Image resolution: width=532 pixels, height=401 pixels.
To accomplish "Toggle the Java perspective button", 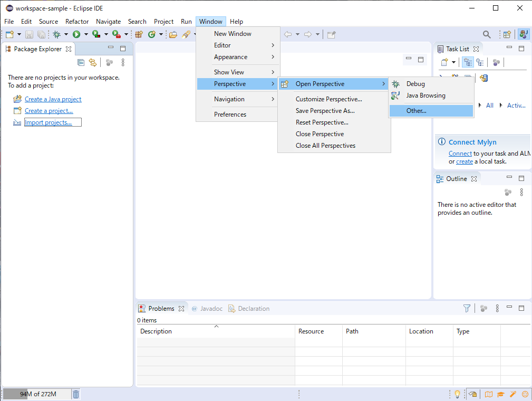I will click(x=524, y=34).
